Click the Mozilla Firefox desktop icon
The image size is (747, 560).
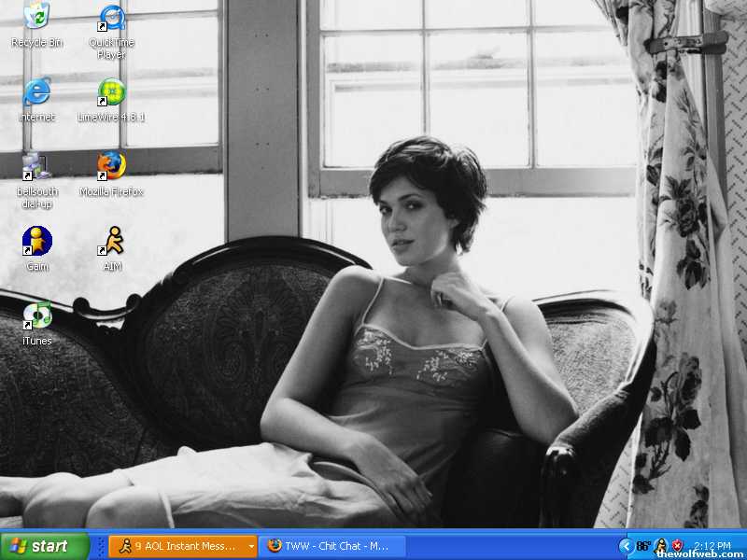tap(111, 166)
